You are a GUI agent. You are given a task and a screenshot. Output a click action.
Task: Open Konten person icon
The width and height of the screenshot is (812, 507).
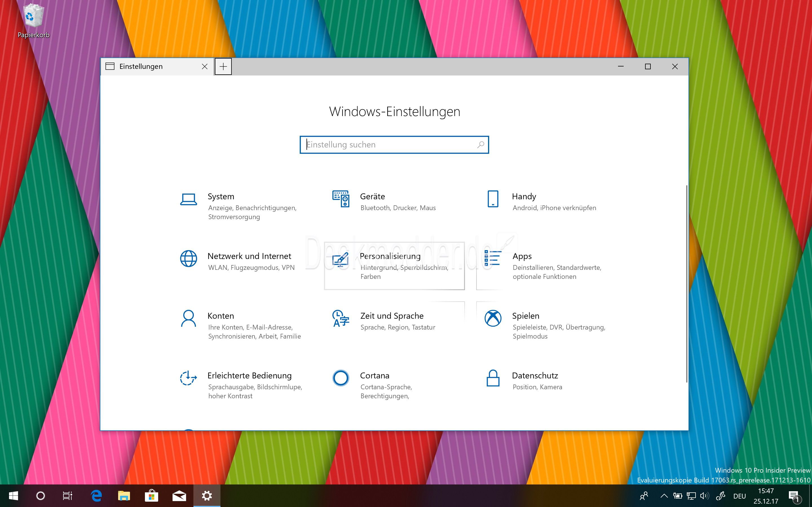(x=188, y=319)
